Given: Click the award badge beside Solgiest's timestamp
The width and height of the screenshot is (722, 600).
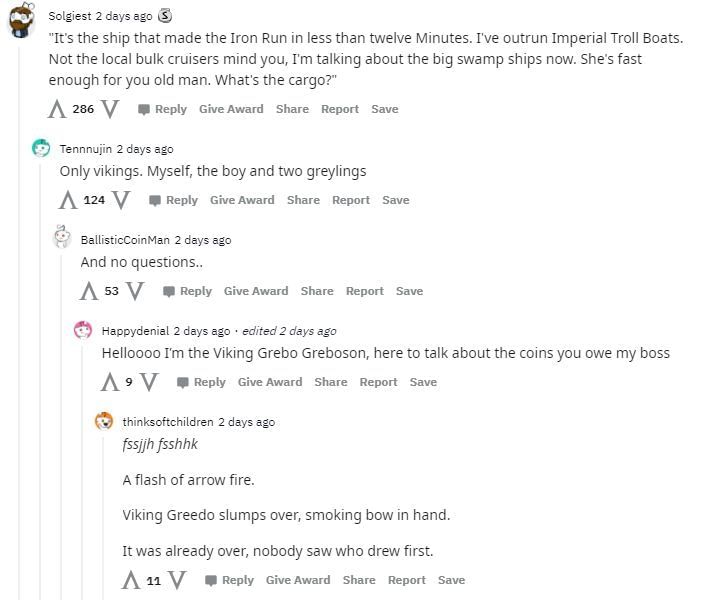Looking at the screenshot, I should (x=166, y=16).
